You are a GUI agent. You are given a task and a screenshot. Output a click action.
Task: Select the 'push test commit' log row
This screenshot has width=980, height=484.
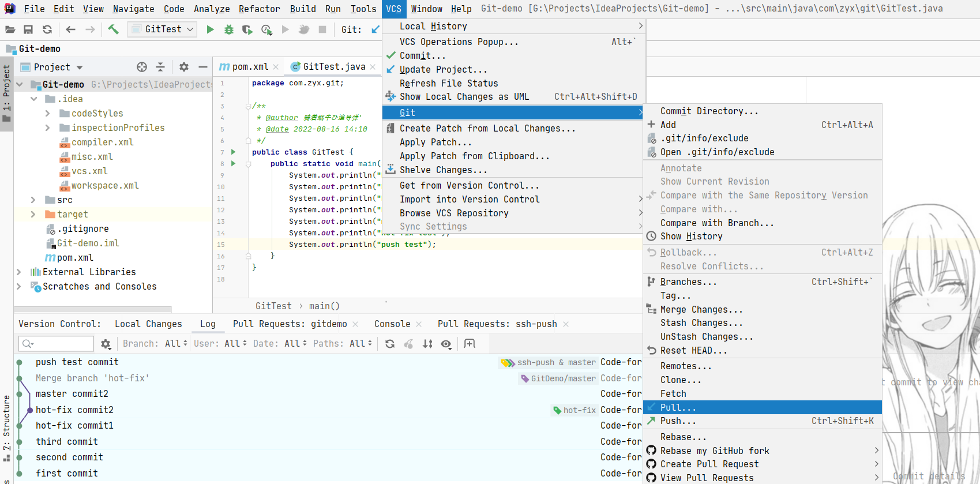pyautogui.click(x=328, y=362)
